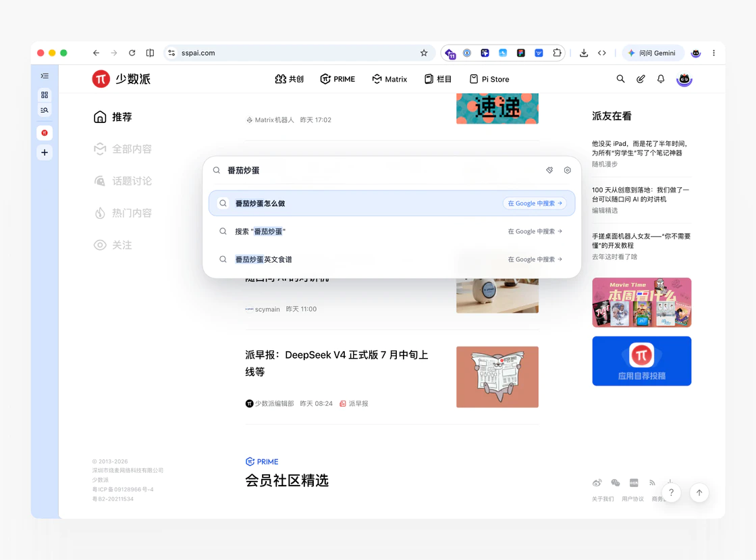Click the browser back arrow
This screenshot has width=756, height=560.
click(x=96, y=53)
